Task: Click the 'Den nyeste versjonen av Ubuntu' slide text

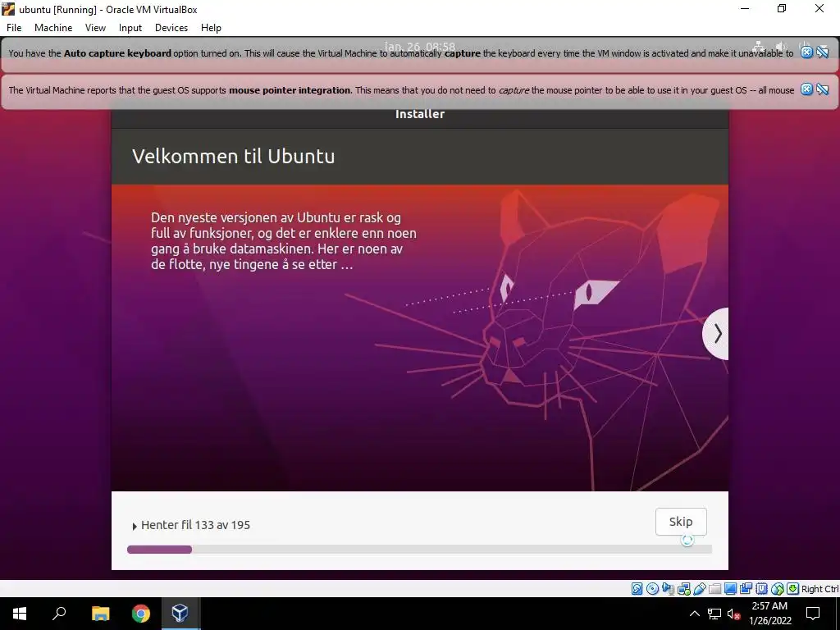Action: click(x=283, y=240)
